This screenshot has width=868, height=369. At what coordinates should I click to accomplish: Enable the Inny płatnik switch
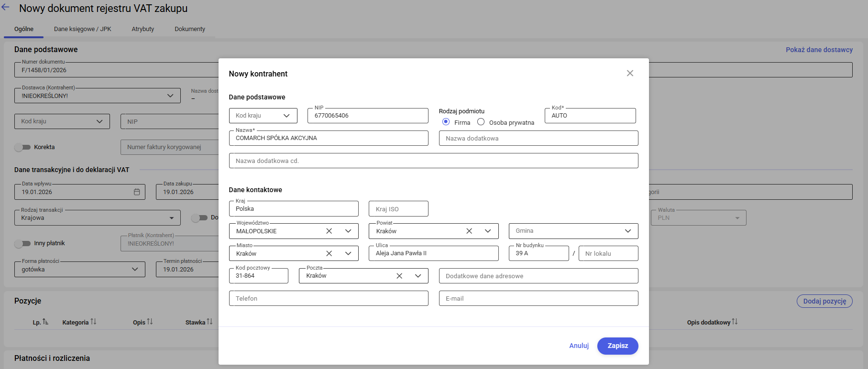(x=22, y=243)
